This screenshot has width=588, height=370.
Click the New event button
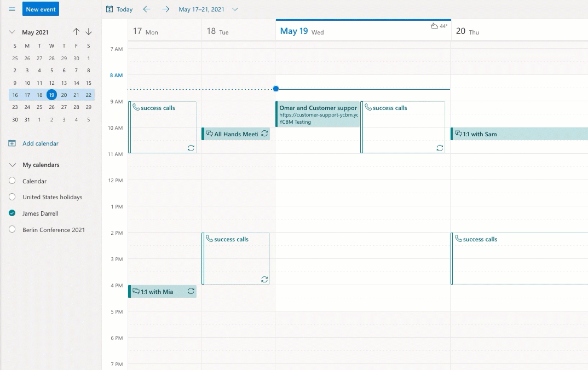(x=41, y=9)
